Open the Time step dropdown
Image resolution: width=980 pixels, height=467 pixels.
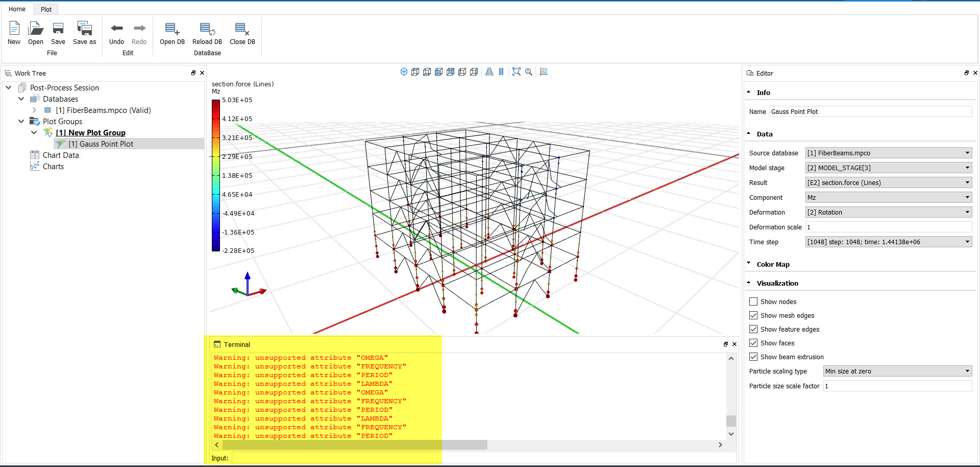pos(889,242)
